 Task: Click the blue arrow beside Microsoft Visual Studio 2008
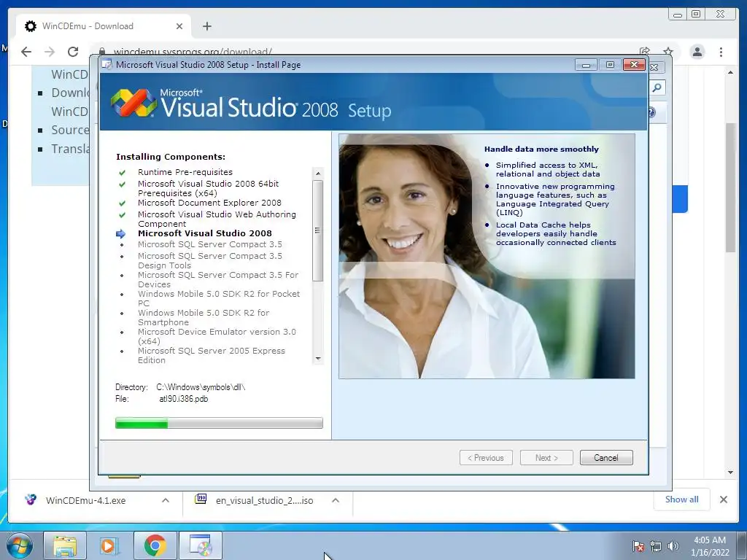(x=121, y=234)
